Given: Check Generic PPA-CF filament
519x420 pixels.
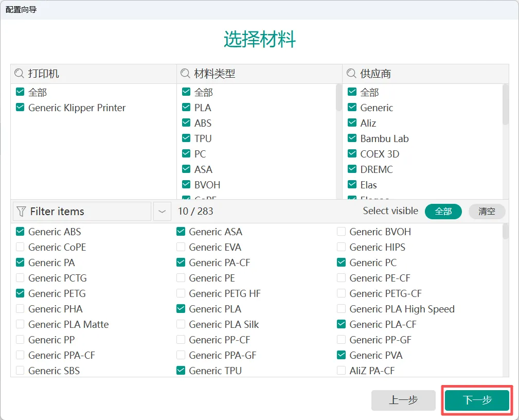Looking at the screenshot, I should pos(20,355).
